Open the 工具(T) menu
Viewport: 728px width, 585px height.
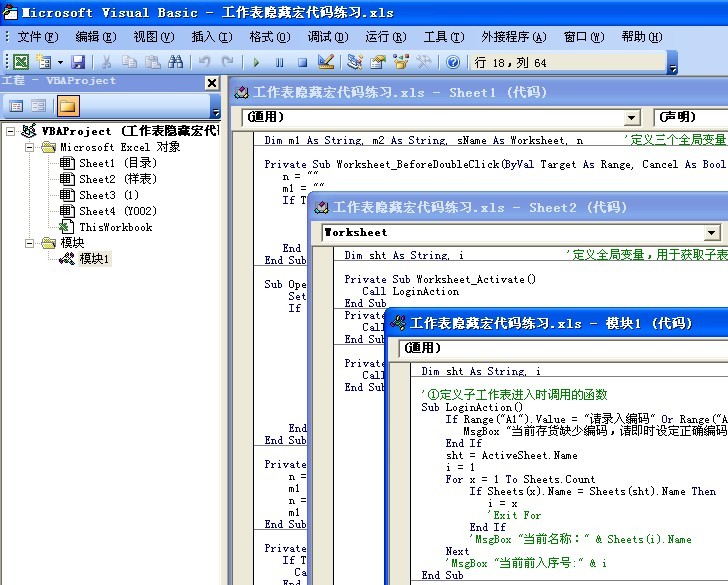[x=444, y=36]
